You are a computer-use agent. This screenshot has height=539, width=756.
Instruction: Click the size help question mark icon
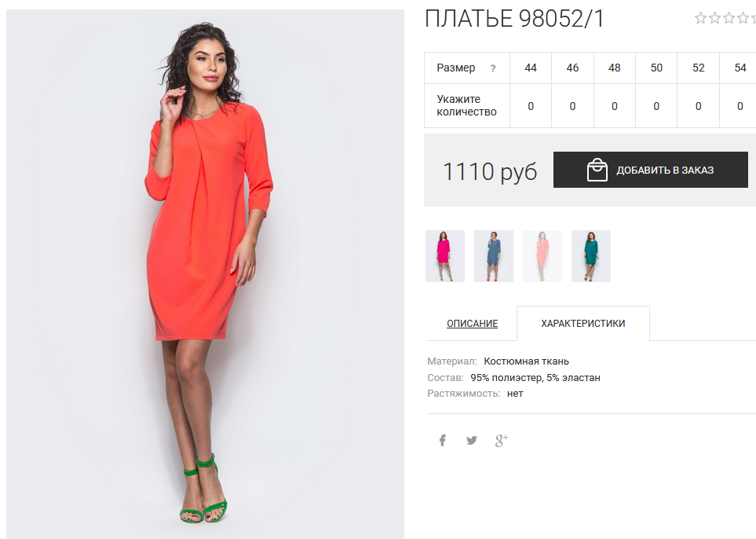coord(493,68)
